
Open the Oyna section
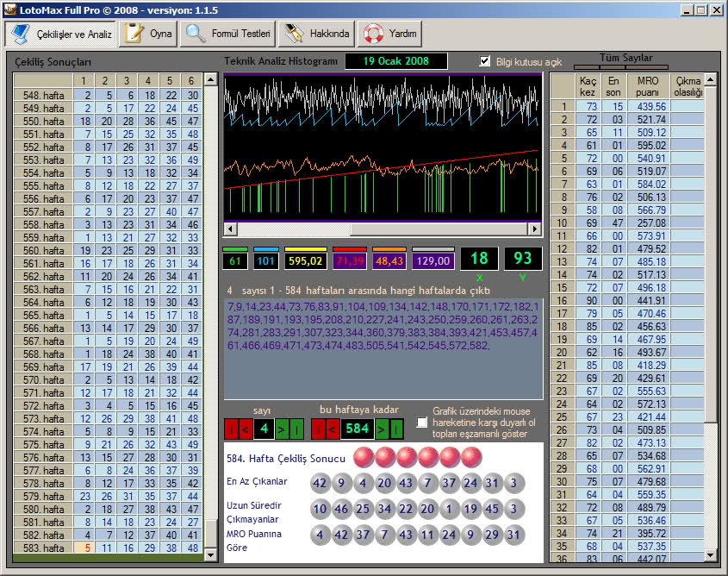[148, 34]
